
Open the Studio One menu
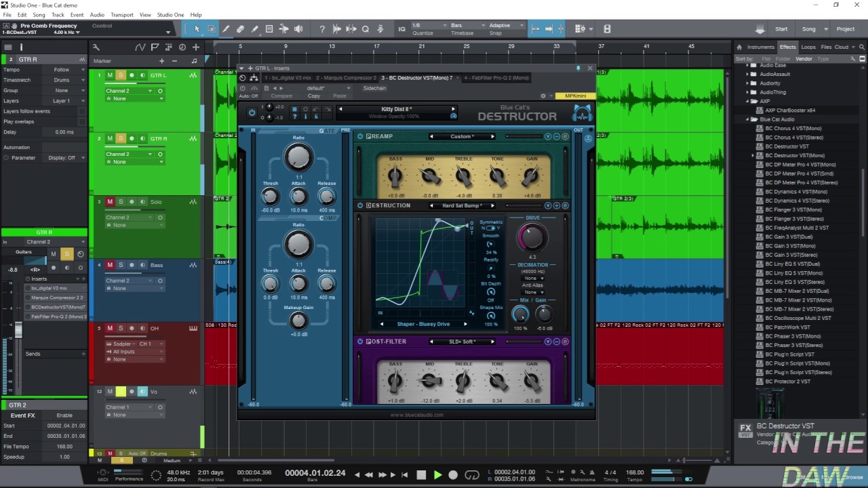pos(170,14)
